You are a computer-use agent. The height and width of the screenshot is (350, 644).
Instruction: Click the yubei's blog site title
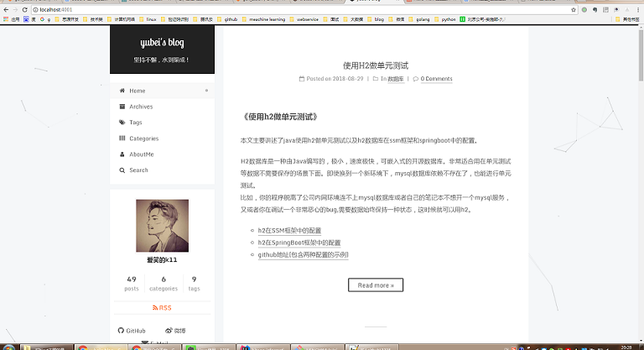[x=162, y=42]
